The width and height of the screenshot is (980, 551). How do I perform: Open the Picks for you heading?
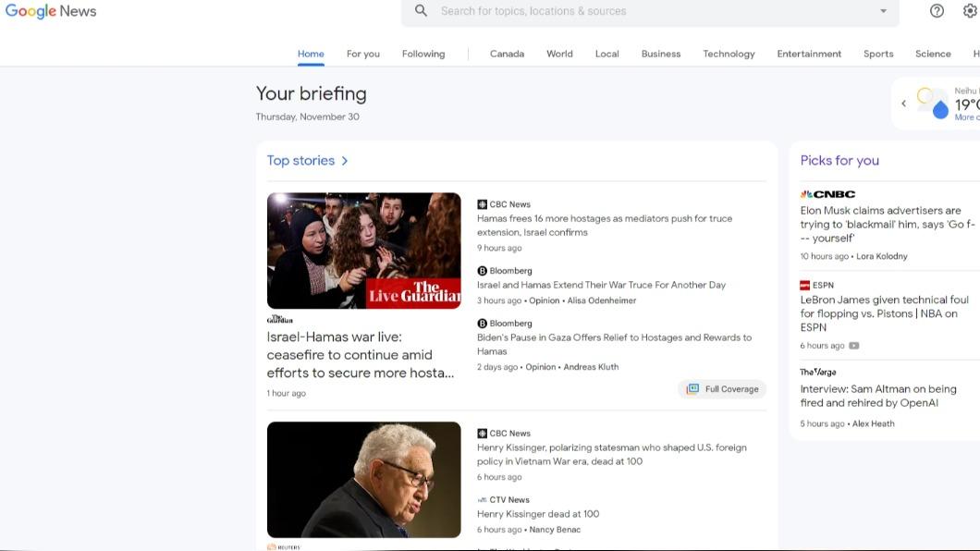[x=839, y=161]
